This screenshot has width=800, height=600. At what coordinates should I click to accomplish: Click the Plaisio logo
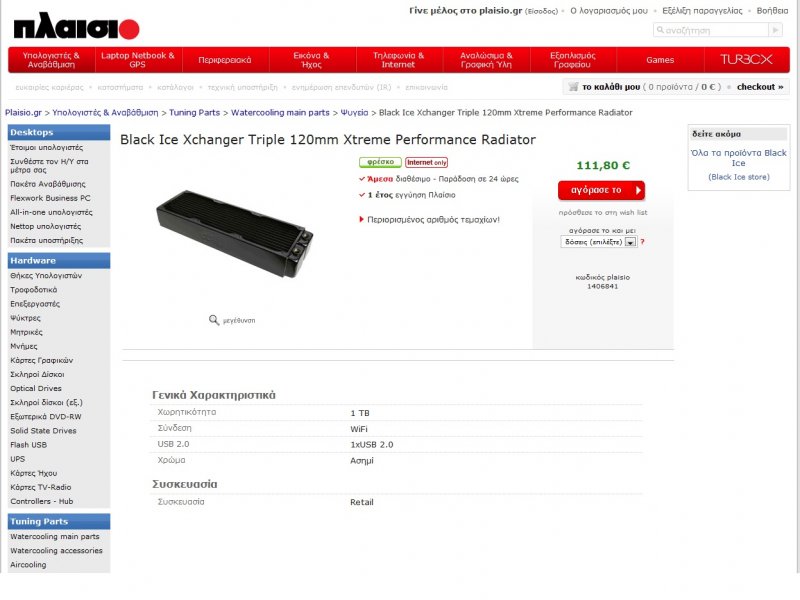pyautogui.click(x=77, y=29)
